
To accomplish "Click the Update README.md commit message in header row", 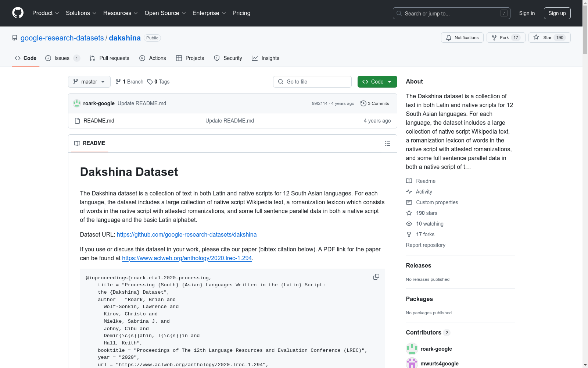I will (x=142, y=103).
